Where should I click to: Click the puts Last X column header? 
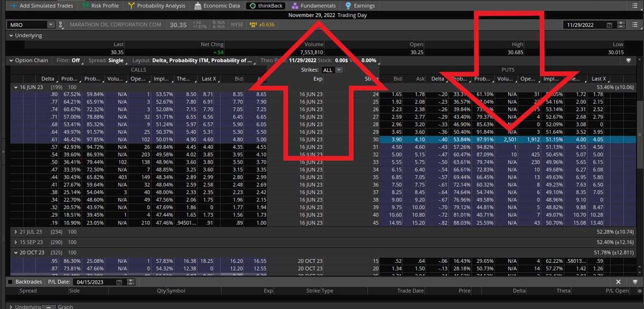(x=599, y=79)
